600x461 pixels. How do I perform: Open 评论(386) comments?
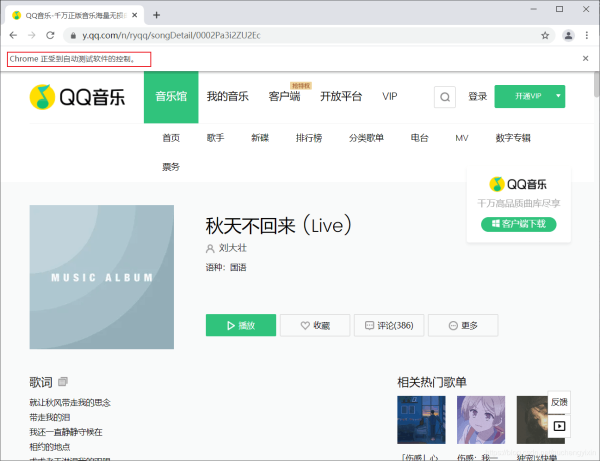click(x=389, y=325)
